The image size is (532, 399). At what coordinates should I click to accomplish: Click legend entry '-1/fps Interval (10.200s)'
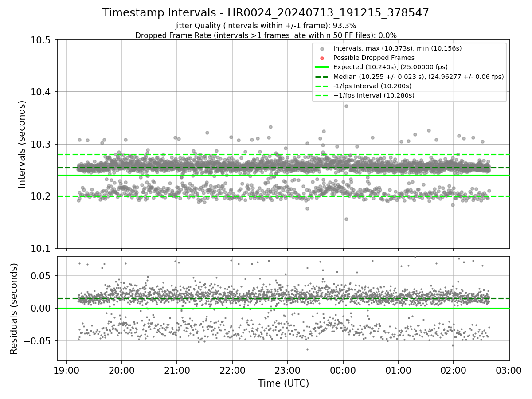372,86
